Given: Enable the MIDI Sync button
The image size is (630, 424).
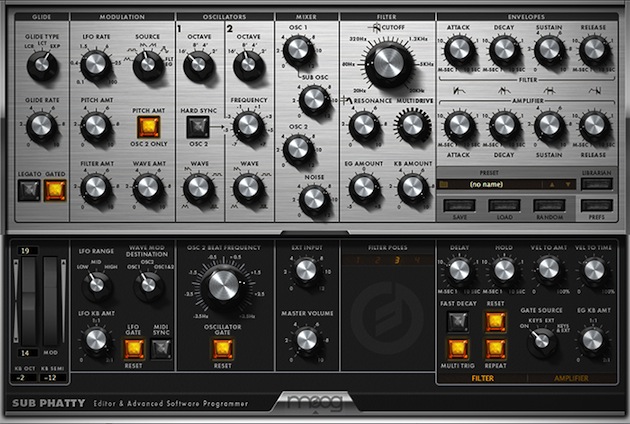Looking at the screenshot, I should click(161, 348).
